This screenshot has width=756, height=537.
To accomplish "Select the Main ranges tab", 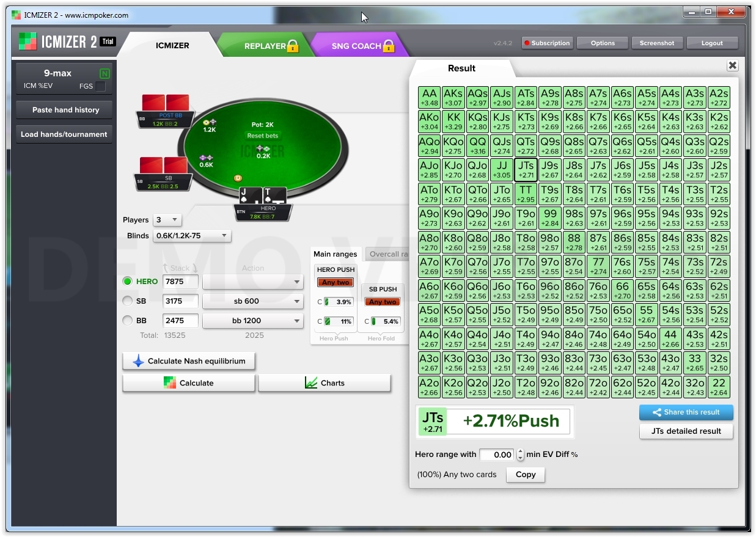I will click(x=336, y=254).
